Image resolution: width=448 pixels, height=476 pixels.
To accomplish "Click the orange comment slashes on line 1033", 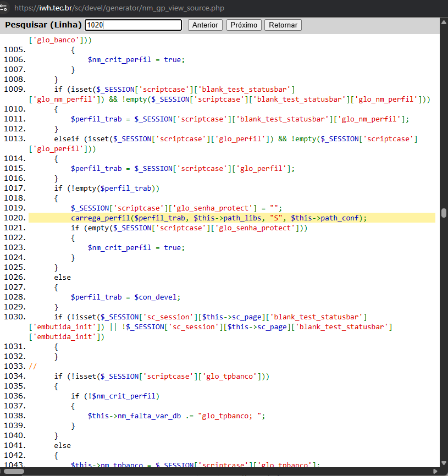I will [32, 367].
